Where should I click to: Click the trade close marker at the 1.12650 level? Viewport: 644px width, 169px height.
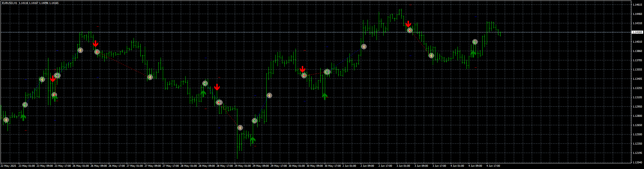pos(240,128)
